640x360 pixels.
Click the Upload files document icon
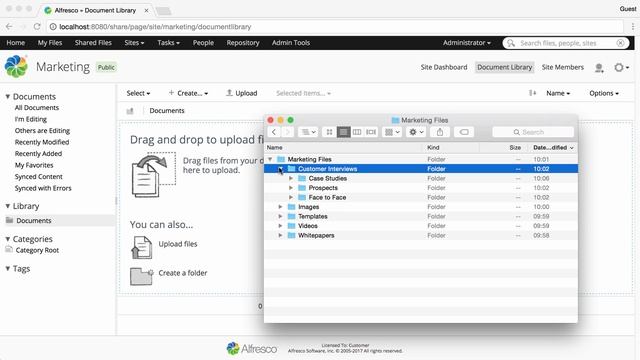[142, 247]
